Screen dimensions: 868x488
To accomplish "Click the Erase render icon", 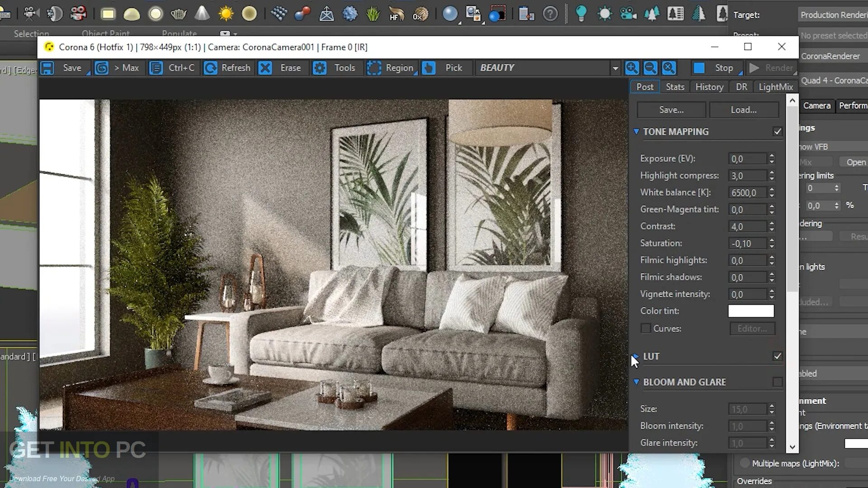I will 265,68.
